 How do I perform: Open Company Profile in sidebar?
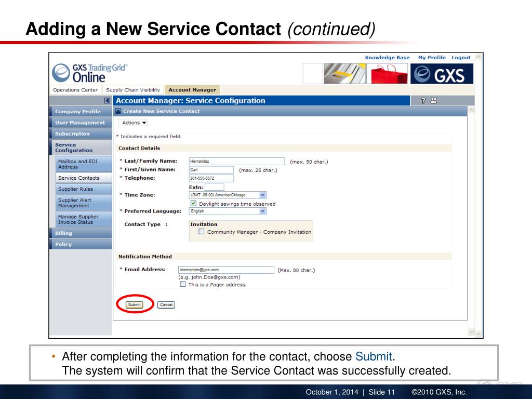coord(81,111)
